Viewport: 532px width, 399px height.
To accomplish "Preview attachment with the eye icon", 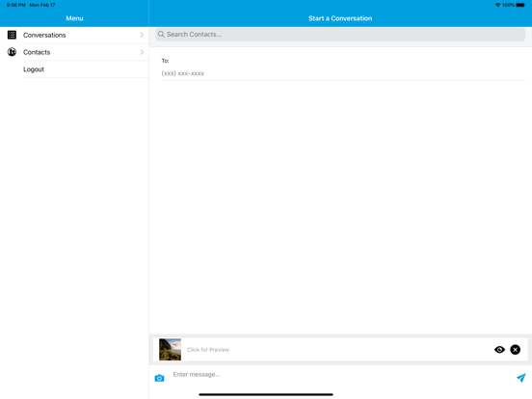I will tap(499, 350).
